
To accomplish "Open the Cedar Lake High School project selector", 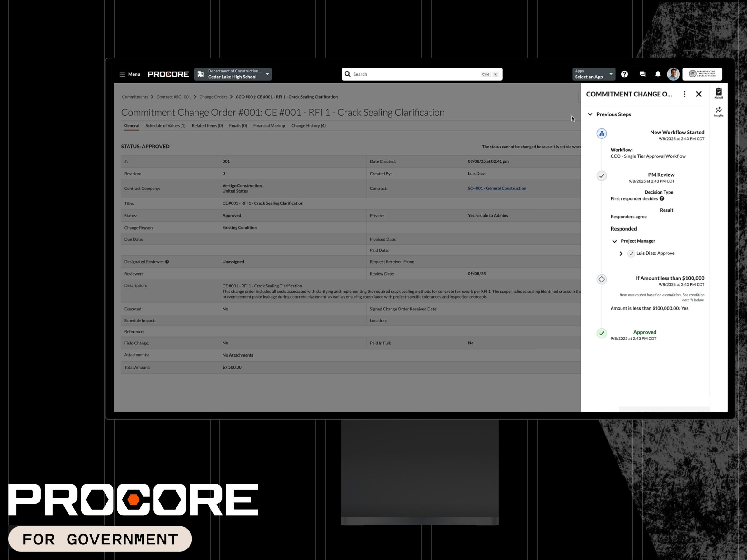I will click(x=233, y=74).
